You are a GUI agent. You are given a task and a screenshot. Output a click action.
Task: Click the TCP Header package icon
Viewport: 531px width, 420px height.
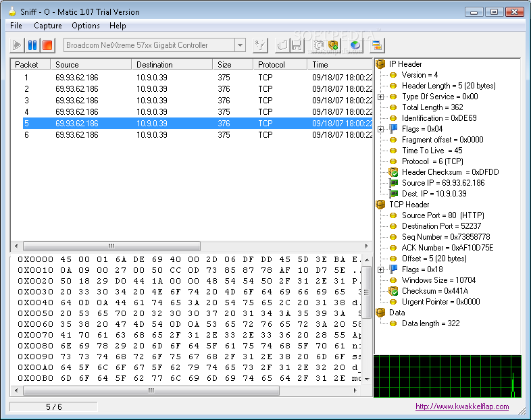coord(380,205)
